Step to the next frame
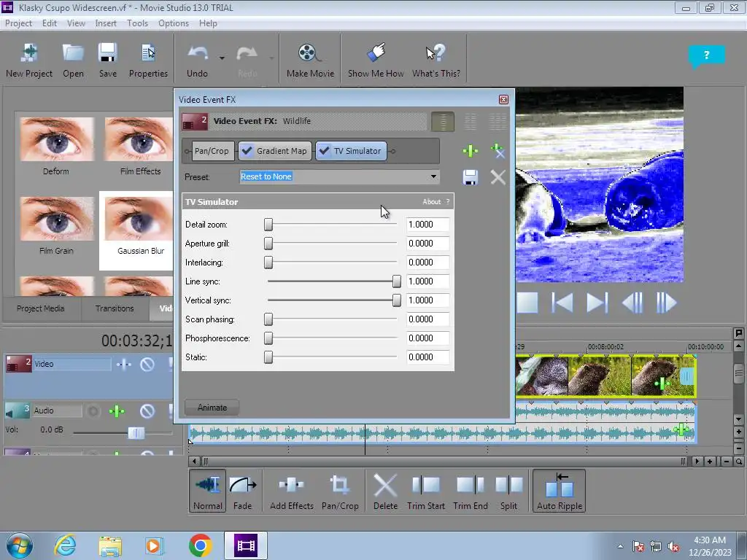The height and width of the screenshot is (560, 747). point(667,303)
